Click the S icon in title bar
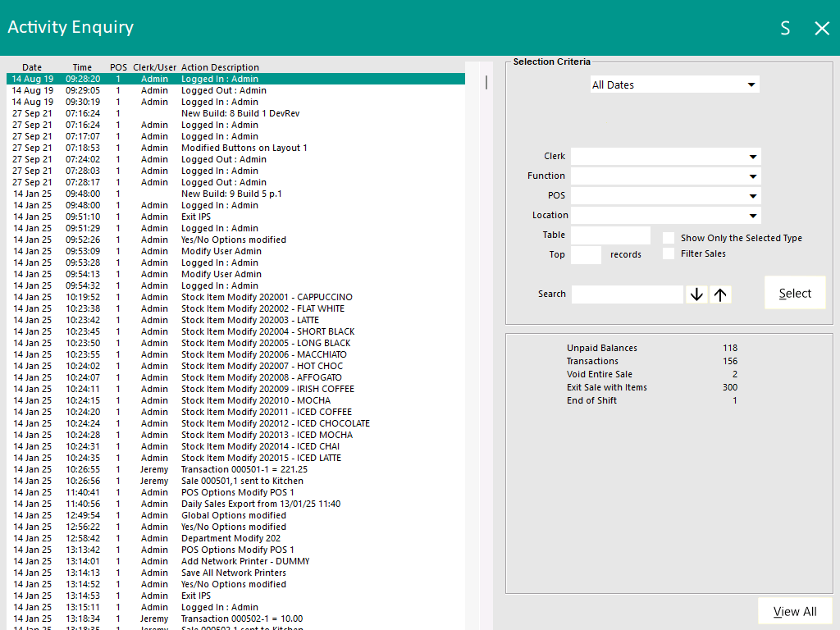 tap(785, 29)
